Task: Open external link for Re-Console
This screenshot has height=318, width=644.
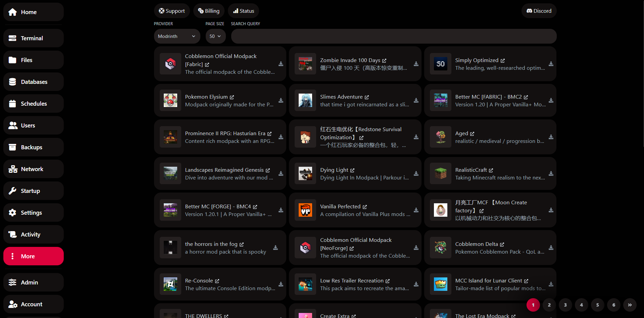Action: point(217,281)
